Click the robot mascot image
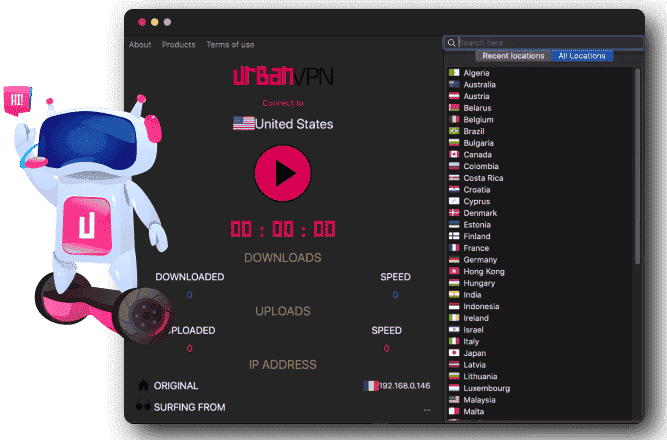 pyautogui.click(x=94, y=217)
